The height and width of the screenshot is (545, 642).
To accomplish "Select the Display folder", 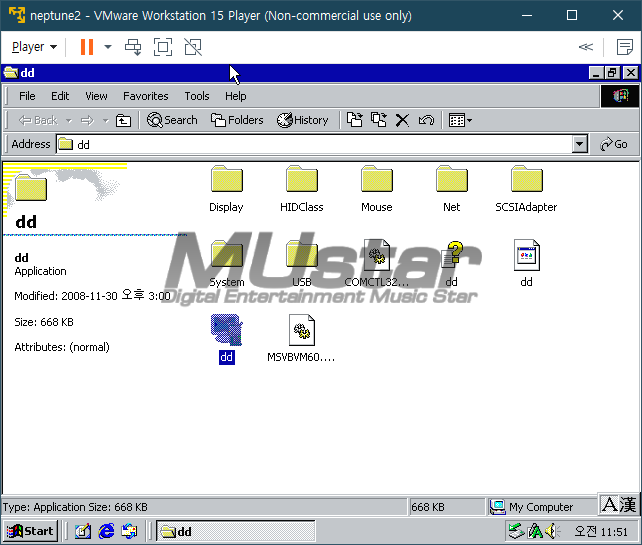I will coord(226,189).
